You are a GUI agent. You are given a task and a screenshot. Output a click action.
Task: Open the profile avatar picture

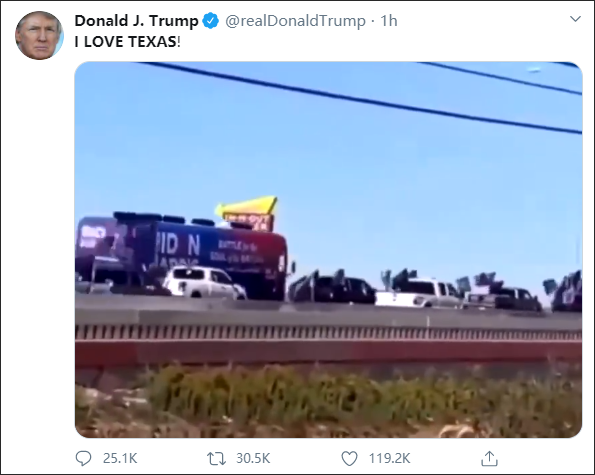click(39, 35)
